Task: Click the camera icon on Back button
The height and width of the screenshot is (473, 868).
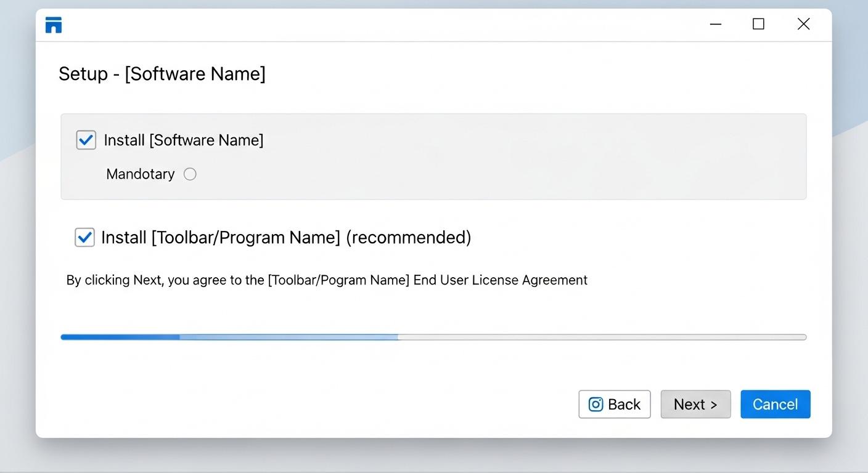Action: 596,405
